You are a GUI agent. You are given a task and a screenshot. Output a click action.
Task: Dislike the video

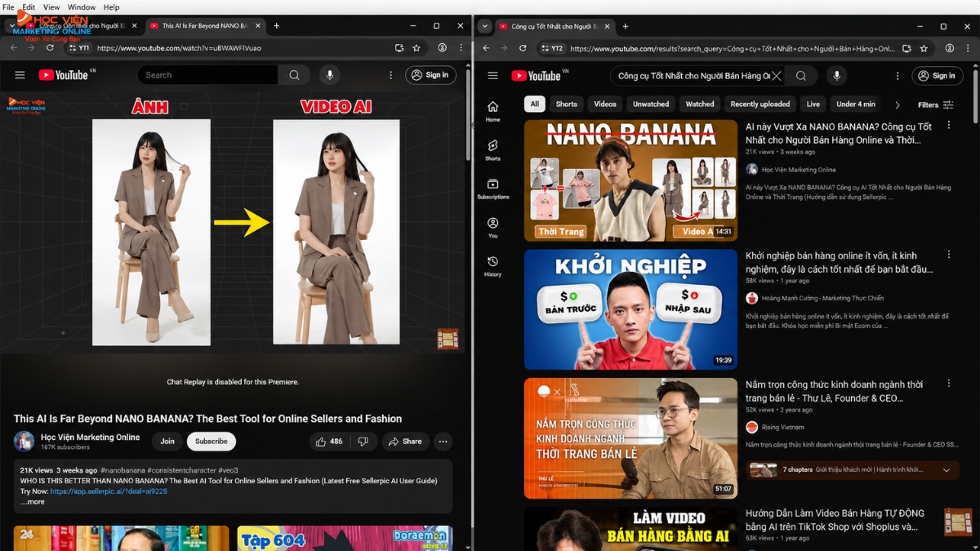[363, 442]
